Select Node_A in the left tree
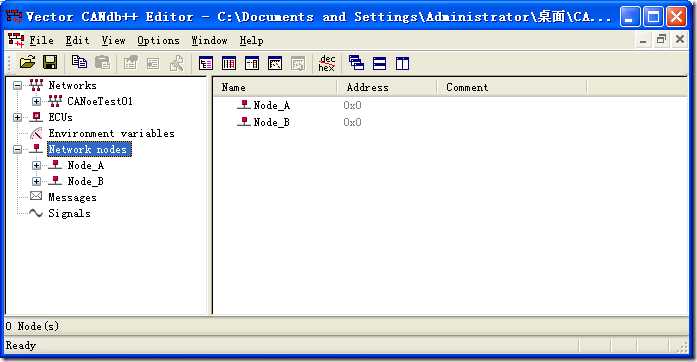This screenshot has height=362, width=697. tap(85, 165)
